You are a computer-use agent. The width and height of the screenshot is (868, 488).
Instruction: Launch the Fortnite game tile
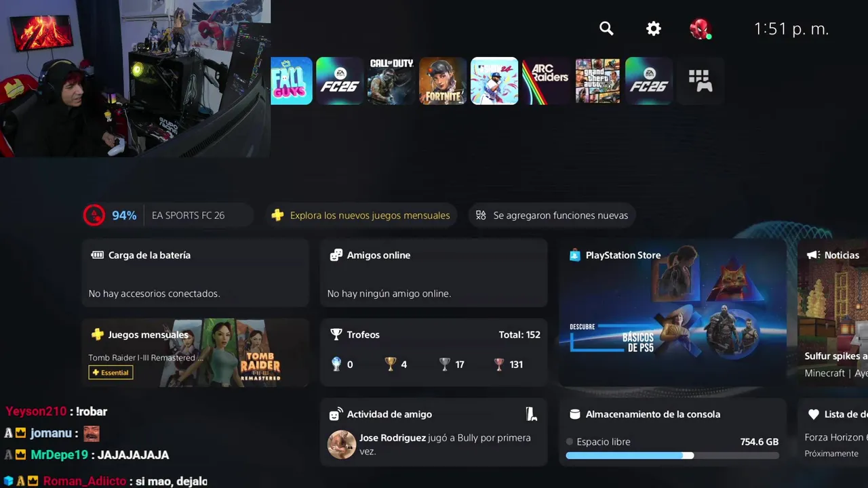coord(443,81)
